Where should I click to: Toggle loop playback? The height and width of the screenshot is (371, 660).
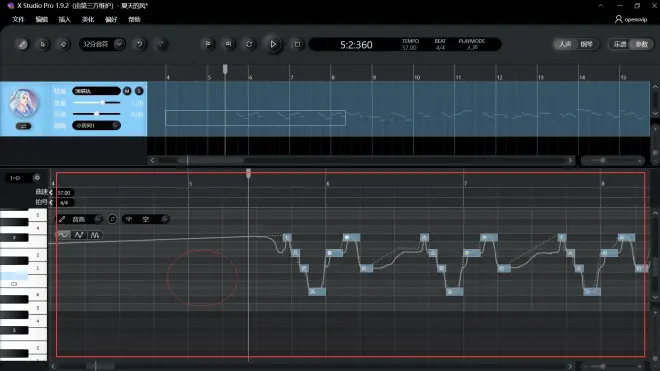click(x=249, y=44)
